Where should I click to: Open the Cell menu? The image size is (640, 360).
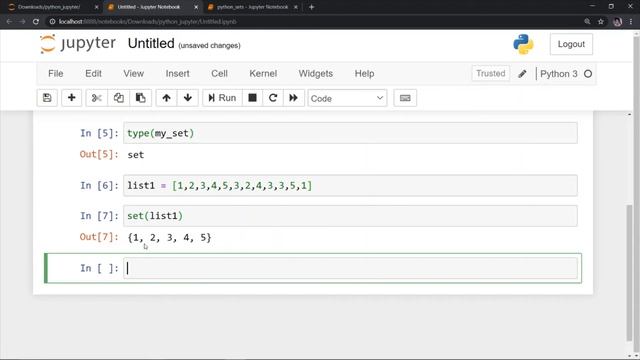point(219,73)
